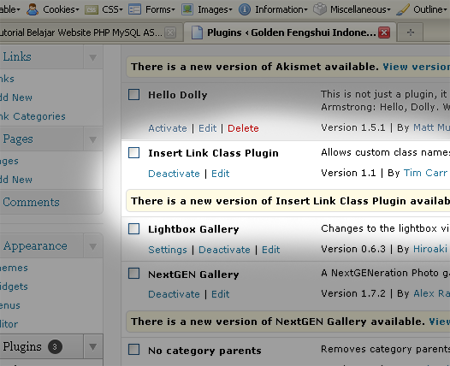450x366 pixels.
Task: Edit the Insert Link Class Plugin
Action: tap(220, 174)
